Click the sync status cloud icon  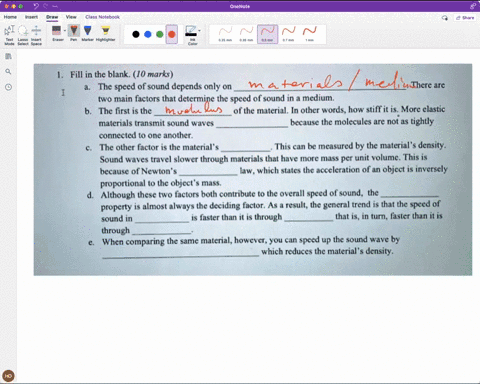445,18
